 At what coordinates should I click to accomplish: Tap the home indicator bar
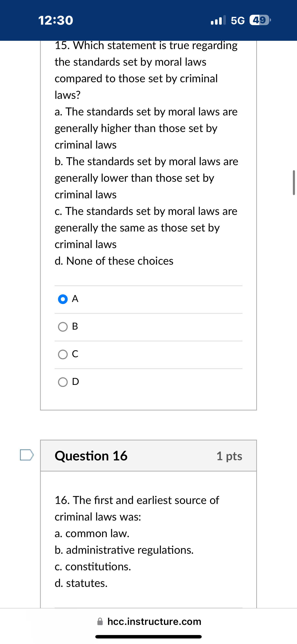pyautogui.click(x=148, y=637)
